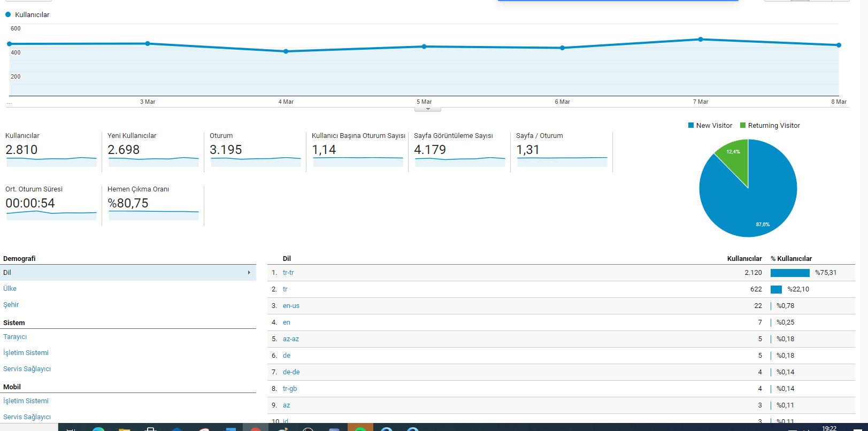Click the 4 Mar data point on chart

tap(286, 51)
